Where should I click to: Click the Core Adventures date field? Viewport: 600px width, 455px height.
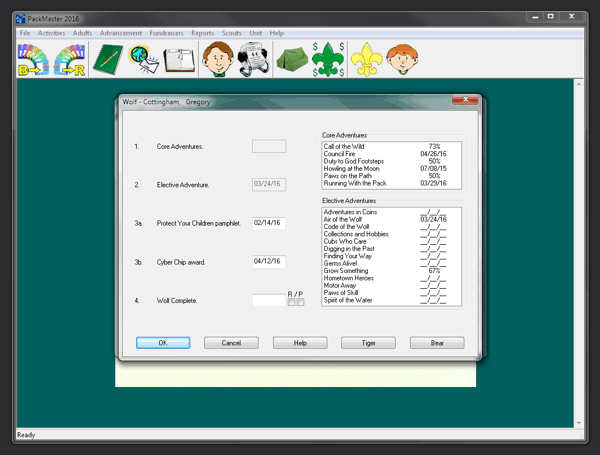click(x=269, y=146)
